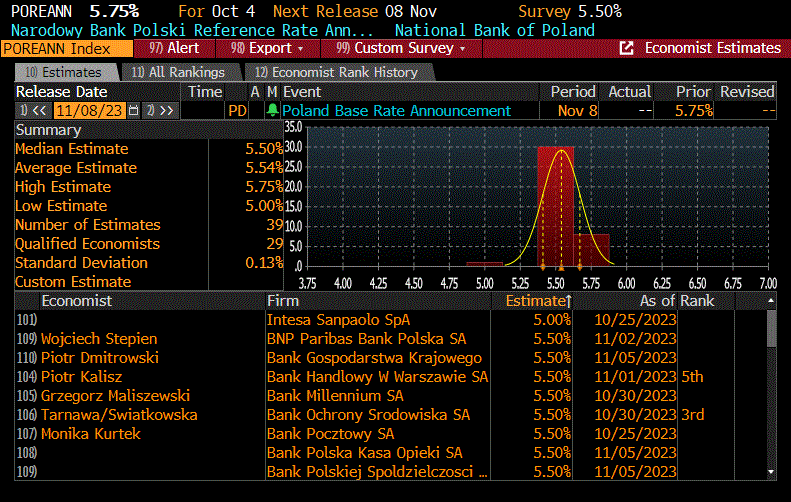The image size is (791, 502).
Task: Open Economist Rank History tab
Action: (337, 73)
